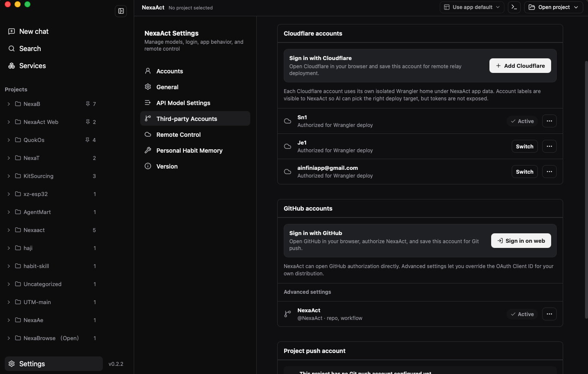Click the Search magnifier icon
The height and width of the screenshot is (374, 588).
pyautogui.click(x=12, y=48)
